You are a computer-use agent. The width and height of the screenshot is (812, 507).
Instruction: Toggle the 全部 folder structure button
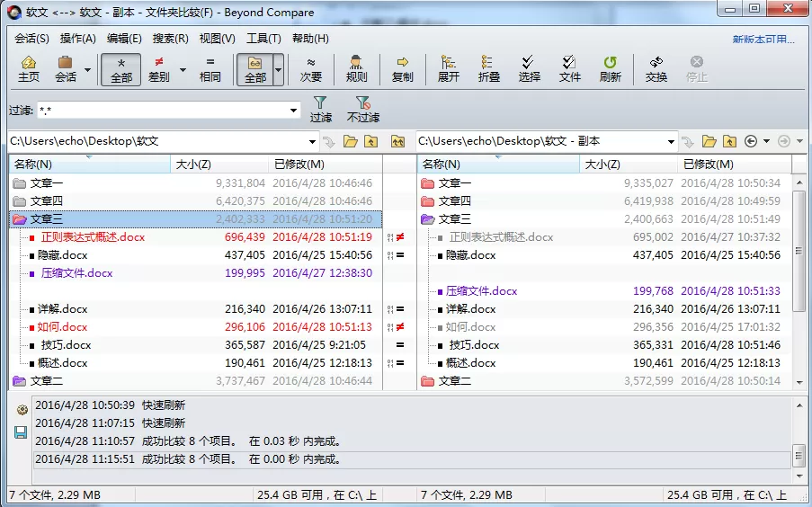click(254, 69)
